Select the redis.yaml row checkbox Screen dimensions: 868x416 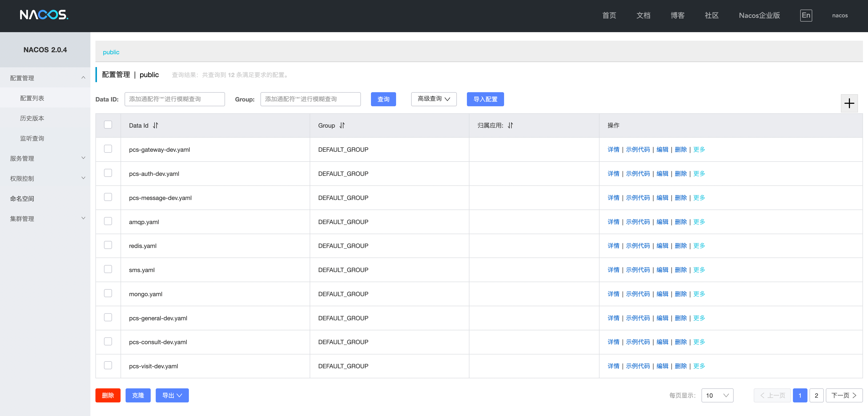click(x=108, y=245)
